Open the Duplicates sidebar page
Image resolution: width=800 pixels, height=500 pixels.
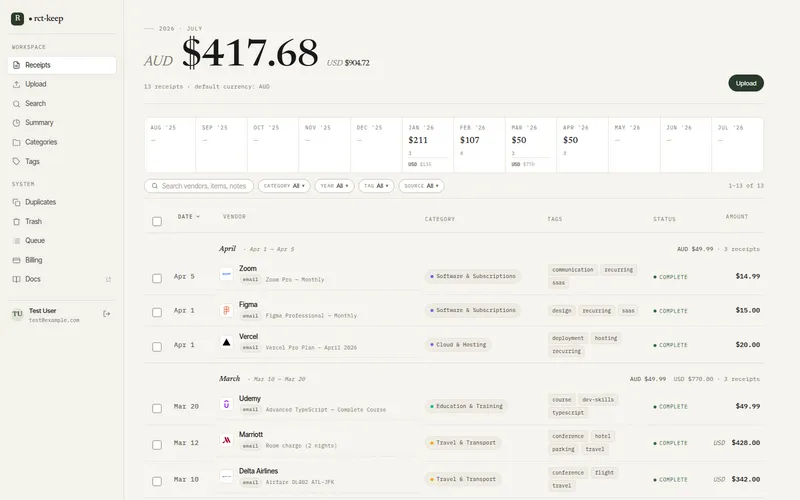click(62, 202)
